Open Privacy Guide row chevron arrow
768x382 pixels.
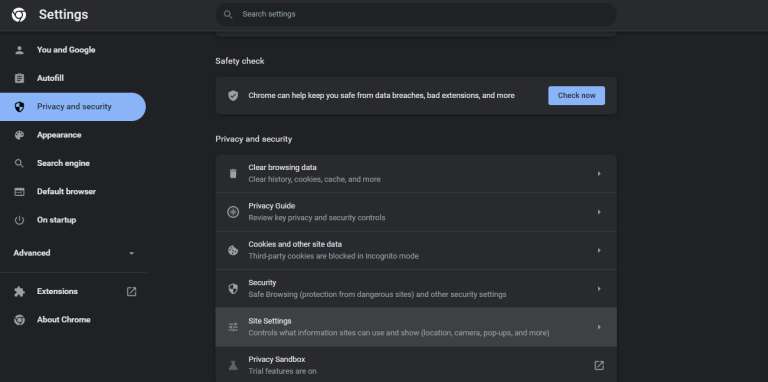(x=599, y=212)
